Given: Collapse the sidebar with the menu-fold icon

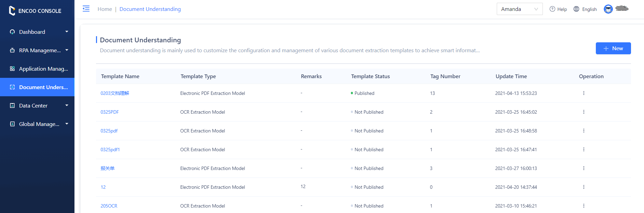Looking at the screenshot, I should click(x=86, y=9).
